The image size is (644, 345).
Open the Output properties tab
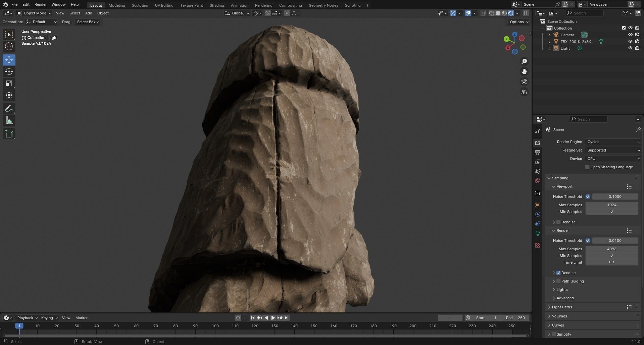point(538,153)
